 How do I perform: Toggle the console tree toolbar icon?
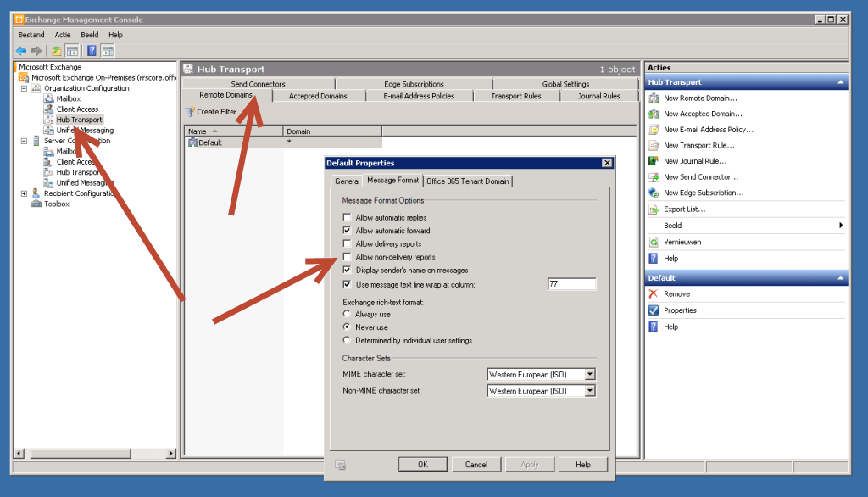pos(72,51)
